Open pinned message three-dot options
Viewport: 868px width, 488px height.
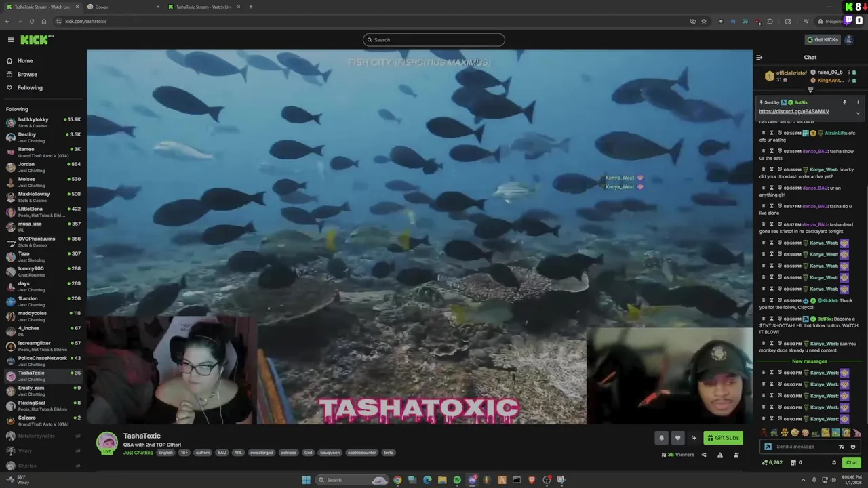(x=858, y=102)
